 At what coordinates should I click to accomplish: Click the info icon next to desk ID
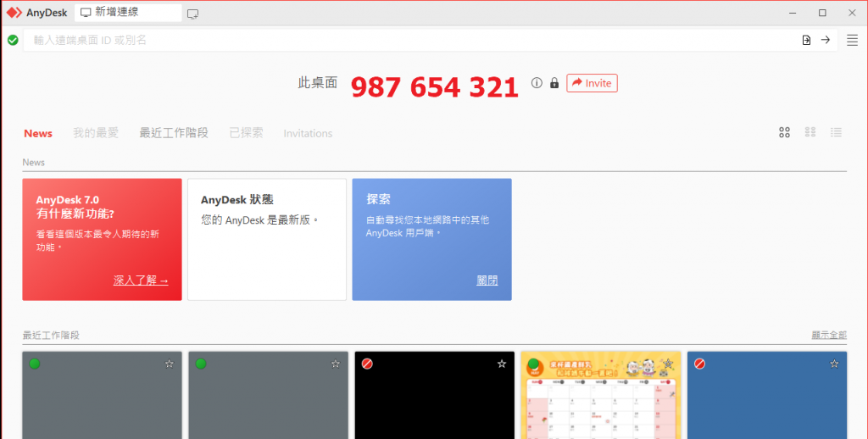(x=537, y=82)
